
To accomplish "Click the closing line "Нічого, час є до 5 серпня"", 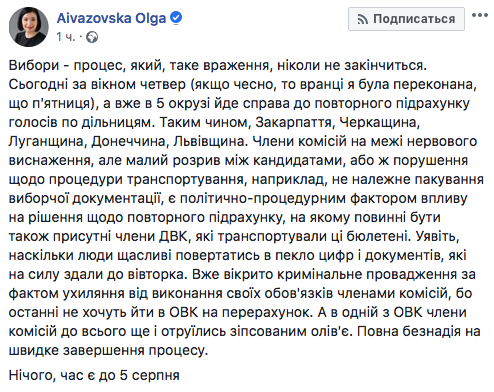I will [94, 375].
